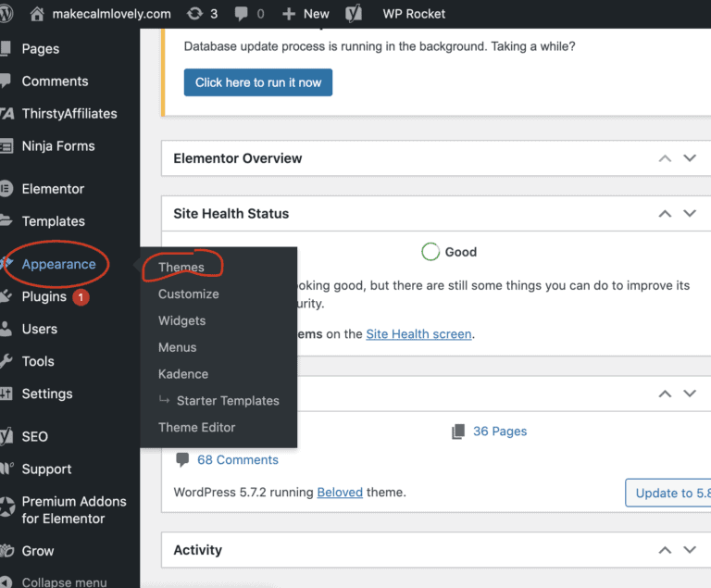711x588 pixels.
Task: Click the Yoast SEO sidebar icon
Action: coord(6,436)
